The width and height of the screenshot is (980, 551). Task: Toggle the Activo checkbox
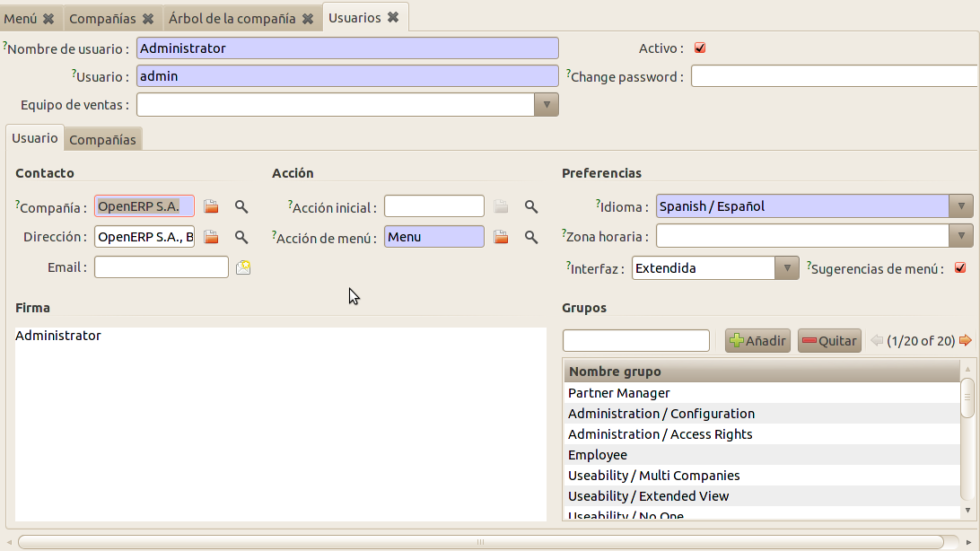700,48
